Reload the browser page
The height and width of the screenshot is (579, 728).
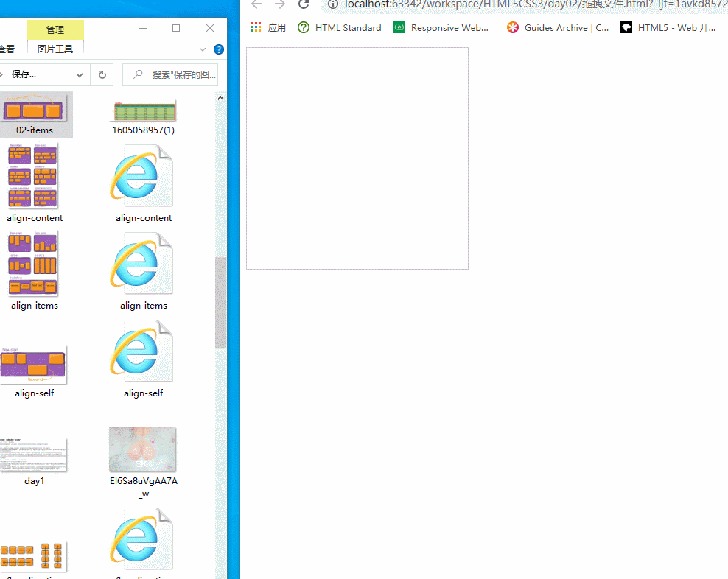pos(304,4)
